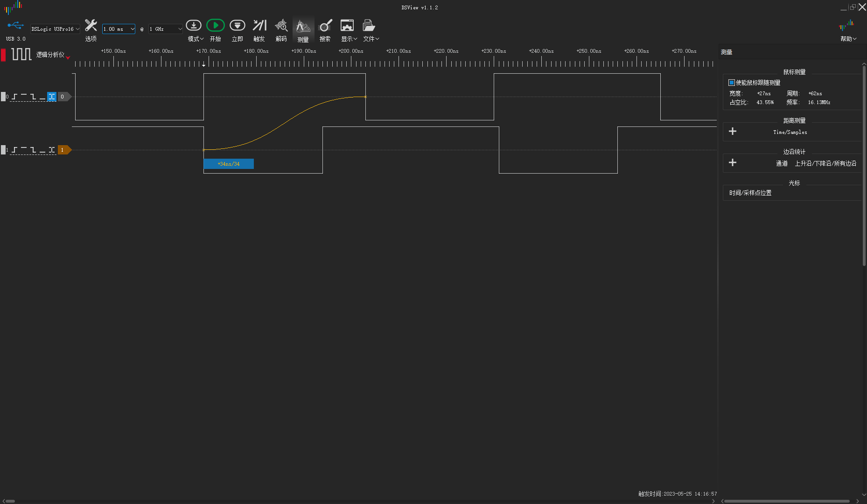Screen dimensions: 867x504
Task: Set channel 1 falling edge trigger
Action: [x=33, y=150]
